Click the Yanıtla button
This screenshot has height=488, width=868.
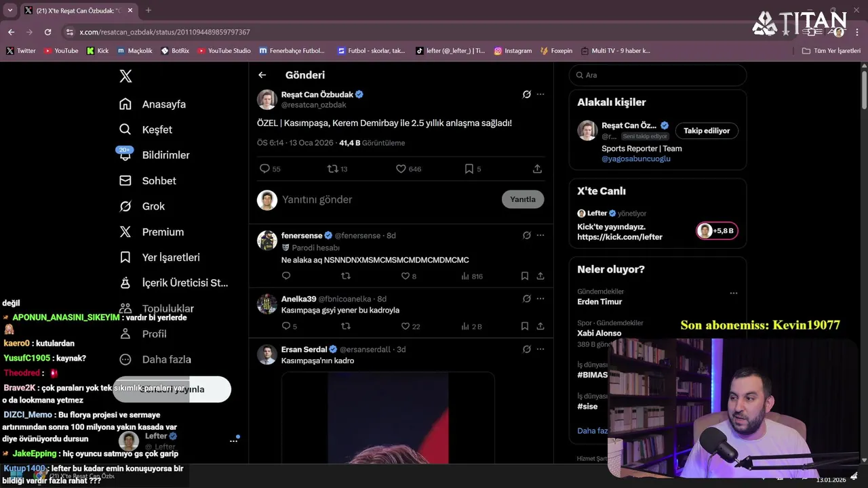coord(523,199)
